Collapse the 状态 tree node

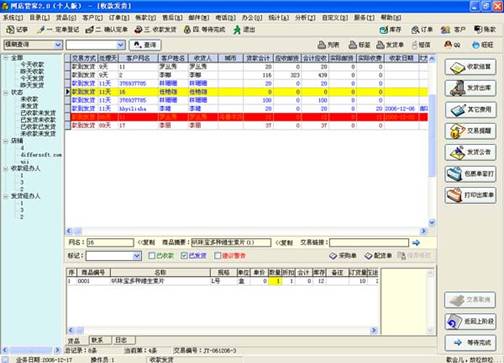coord(6,92)
